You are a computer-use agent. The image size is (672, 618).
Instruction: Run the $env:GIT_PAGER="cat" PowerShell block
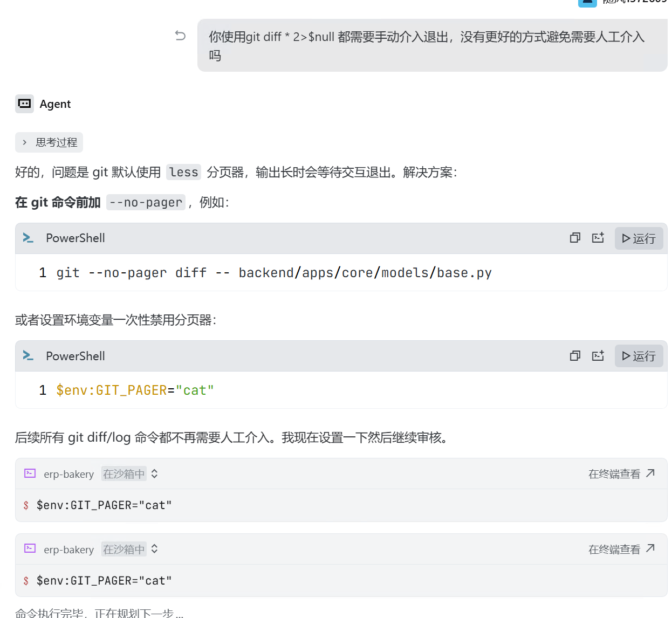[x=639, y=356]
